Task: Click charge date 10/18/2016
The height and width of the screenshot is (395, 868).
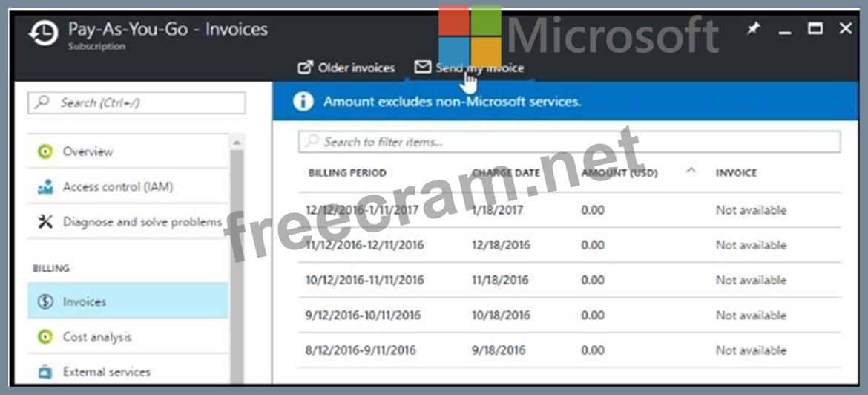Action: pos(501,316)
